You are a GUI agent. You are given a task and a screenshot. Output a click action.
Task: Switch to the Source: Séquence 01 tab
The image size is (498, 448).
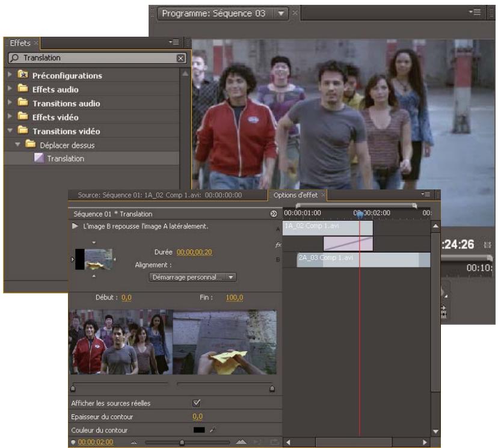(x=160, y=195)
